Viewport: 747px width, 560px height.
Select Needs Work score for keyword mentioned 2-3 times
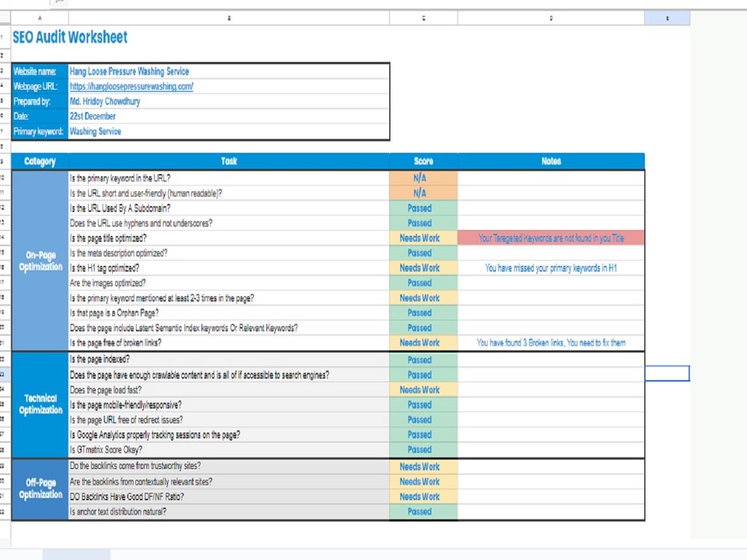coord(424,298)
